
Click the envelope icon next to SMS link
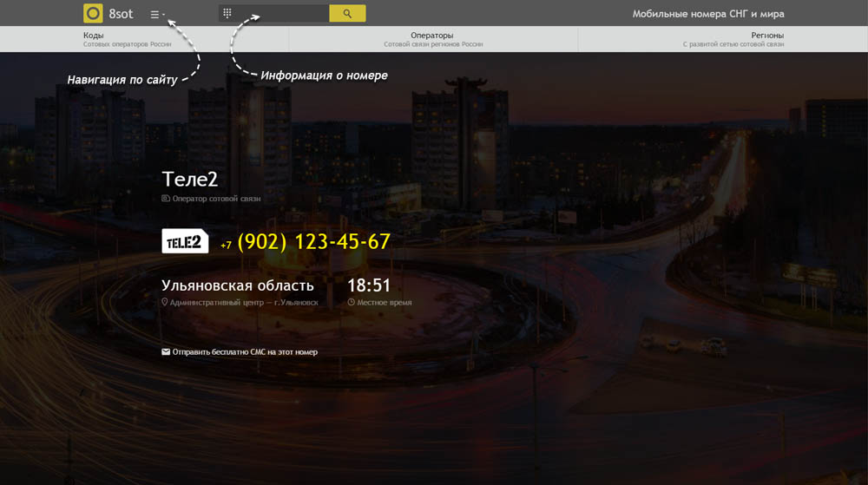tap(166, 351)
